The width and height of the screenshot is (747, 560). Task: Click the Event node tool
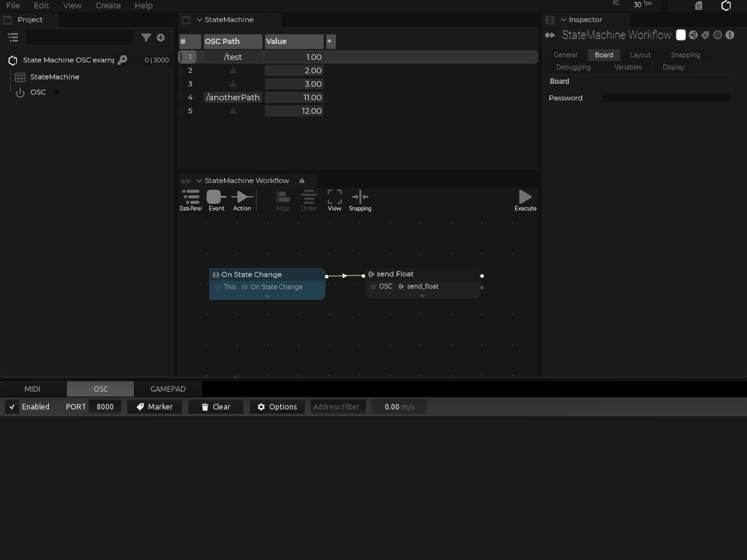point(216,200)
